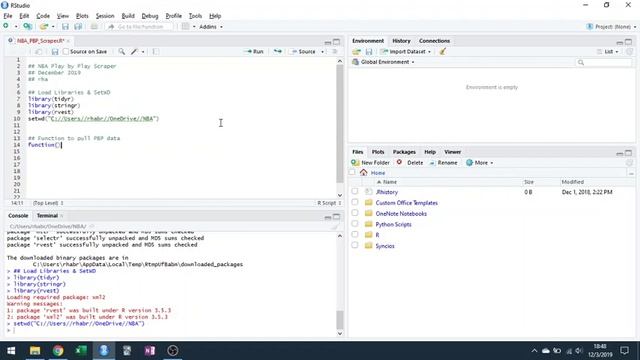The image size is (640, 360).
Task: Check the Syncios folder checkbox
Action: (x=355, y=245)
